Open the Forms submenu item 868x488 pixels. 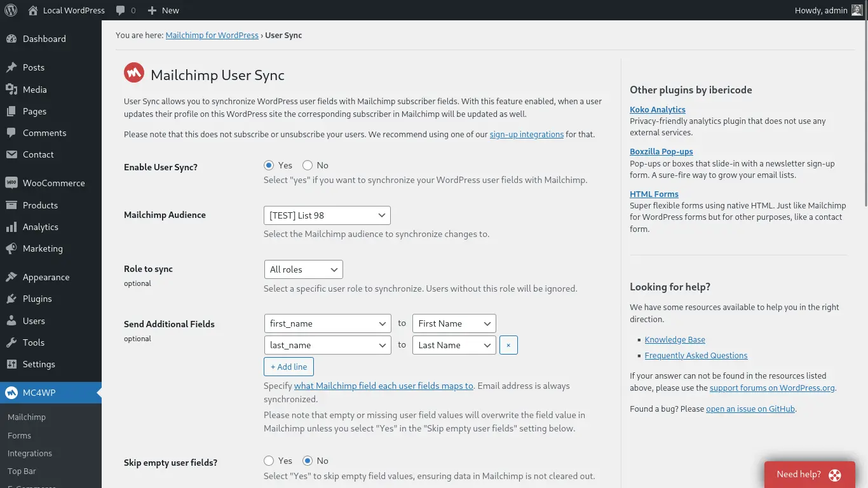[x=19, y=435]
